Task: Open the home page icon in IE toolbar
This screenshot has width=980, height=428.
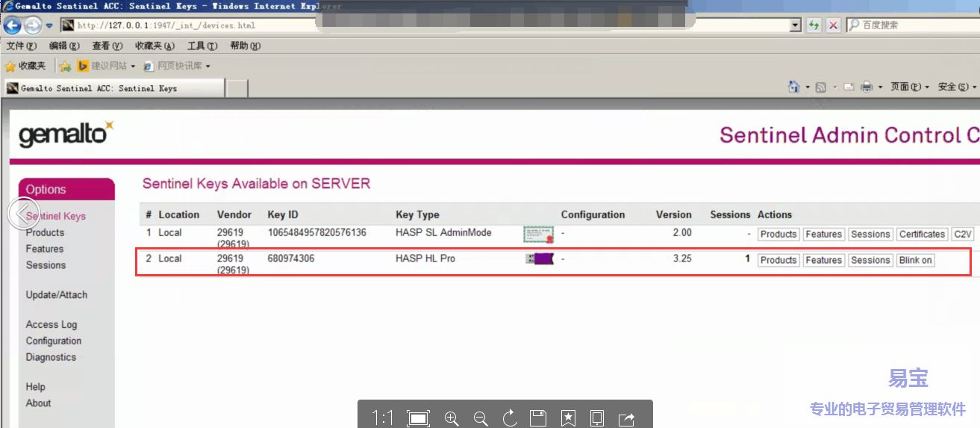Action: [794, 87]
